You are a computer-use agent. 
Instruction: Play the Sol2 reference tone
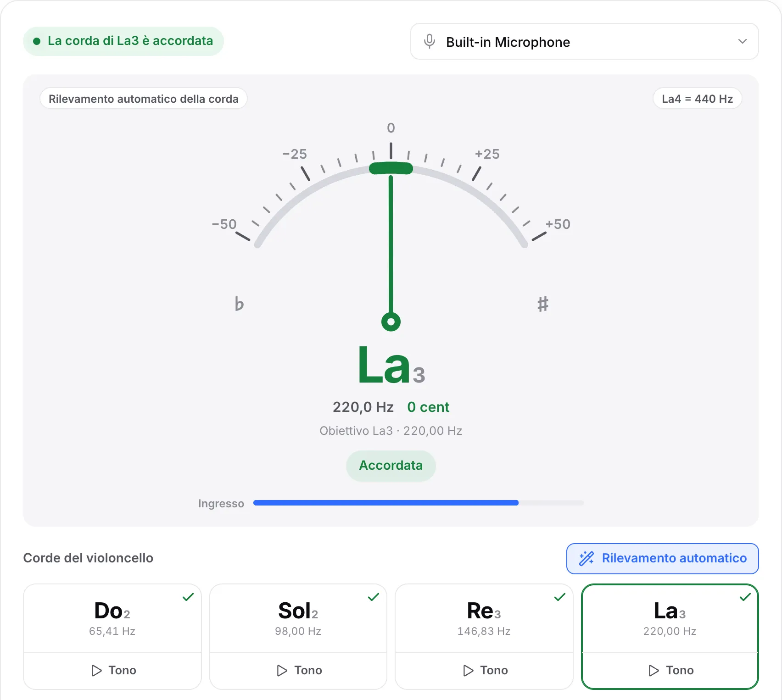click(x=298, y=671)
